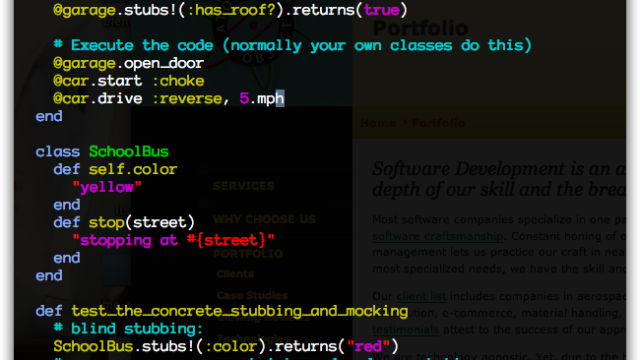Open 'software craftsmanship' link in background page
The width and height of the screenshot is (640, 360).
pyautogui.click(x=438, y=236)
